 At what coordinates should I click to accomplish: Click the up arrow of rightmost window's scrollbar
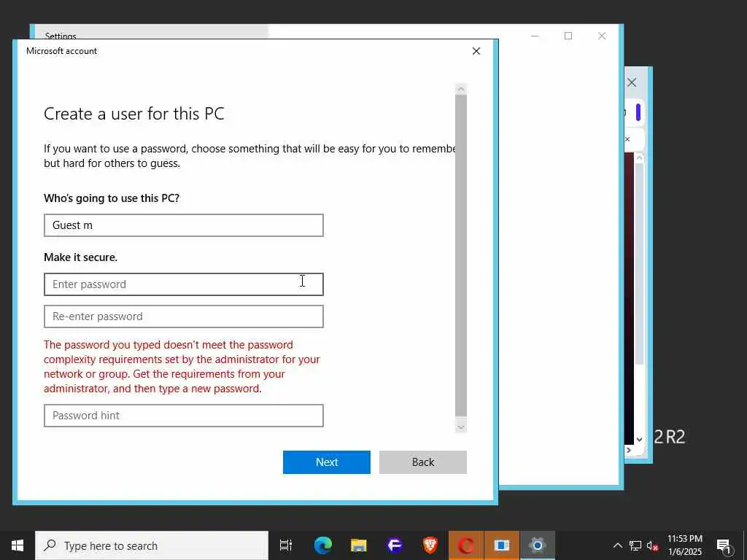click(639, 157)
